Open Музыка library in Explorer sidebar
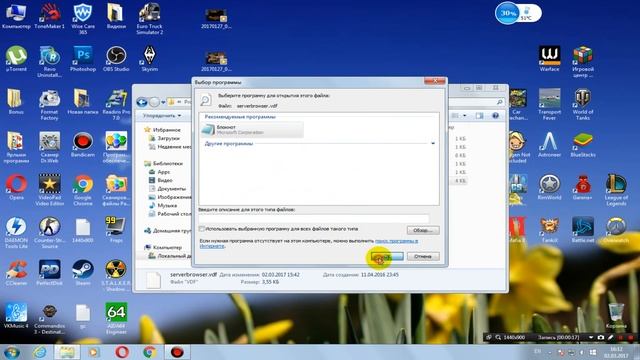This screenshot has width=640, height=360. point(167,205)
